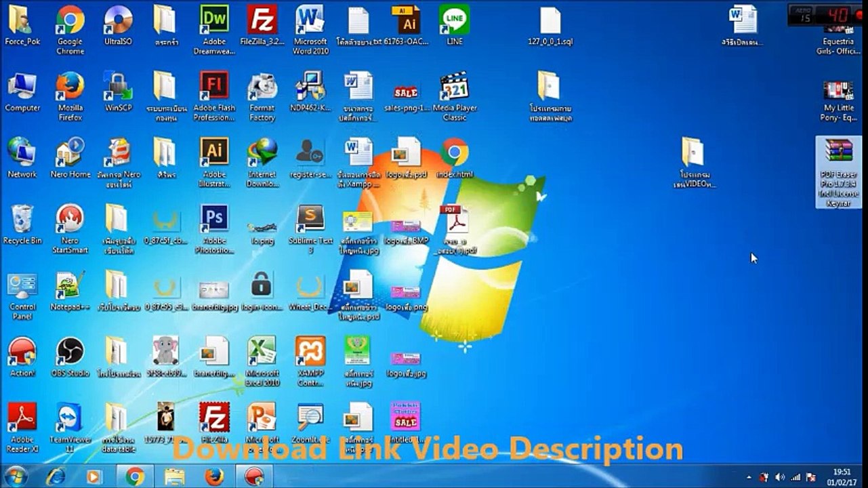Show hidden system tray icons

point(748,477)
